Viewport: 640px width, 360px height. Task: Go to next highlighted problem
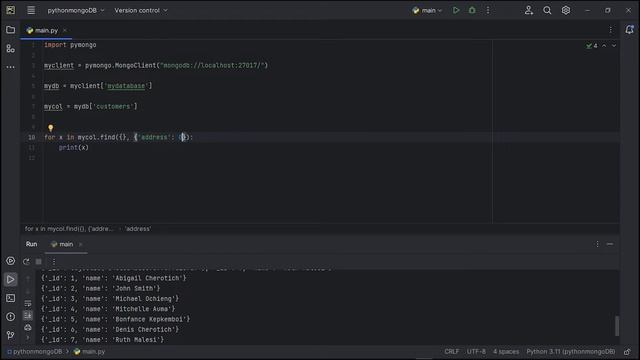614,46
